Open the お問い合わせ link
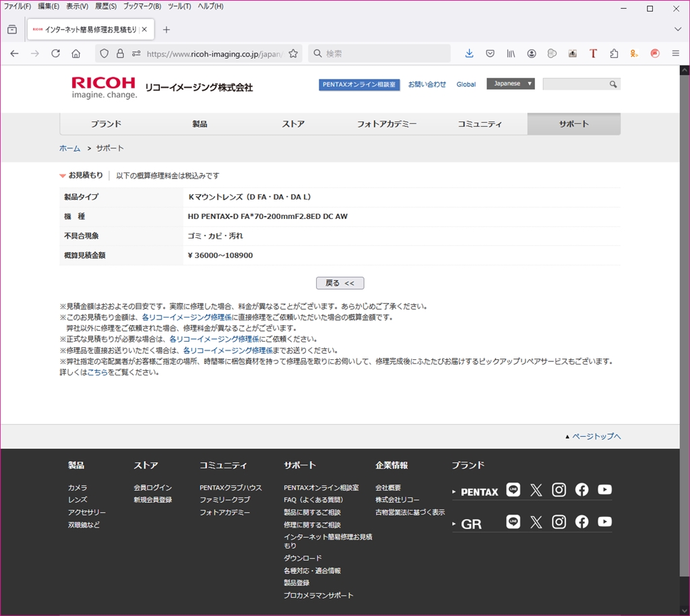690x616 pixels. pyautogui.click(x=427, y=84)
